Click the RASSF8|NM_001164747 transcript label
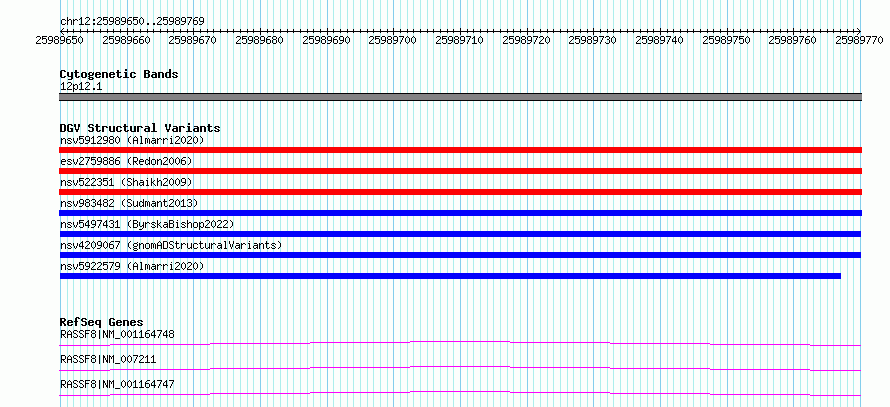890x407 pixels. click(117, 384)
